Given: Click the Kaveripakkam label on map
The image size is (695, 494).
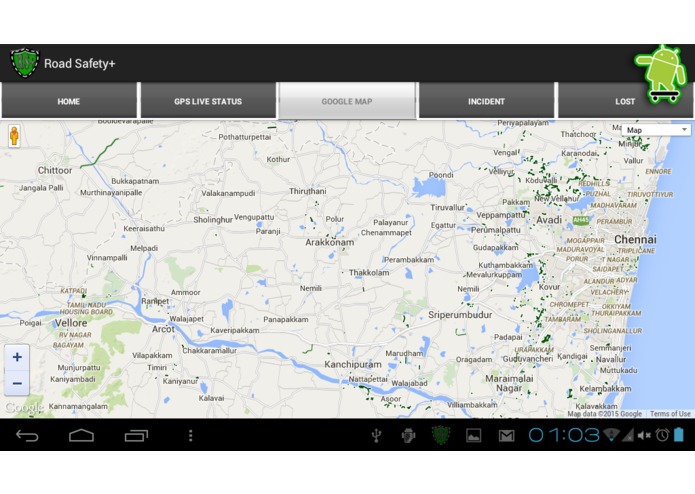Looking at the screenshot, I should [235, 331].
